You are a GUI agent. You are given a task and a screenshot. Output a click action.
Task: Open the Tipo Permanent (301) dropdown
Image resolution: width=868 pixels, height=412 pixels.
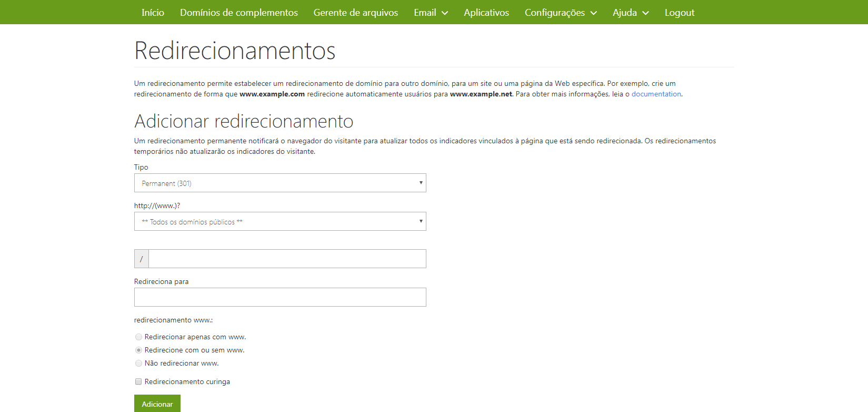[x=280, y=183]
